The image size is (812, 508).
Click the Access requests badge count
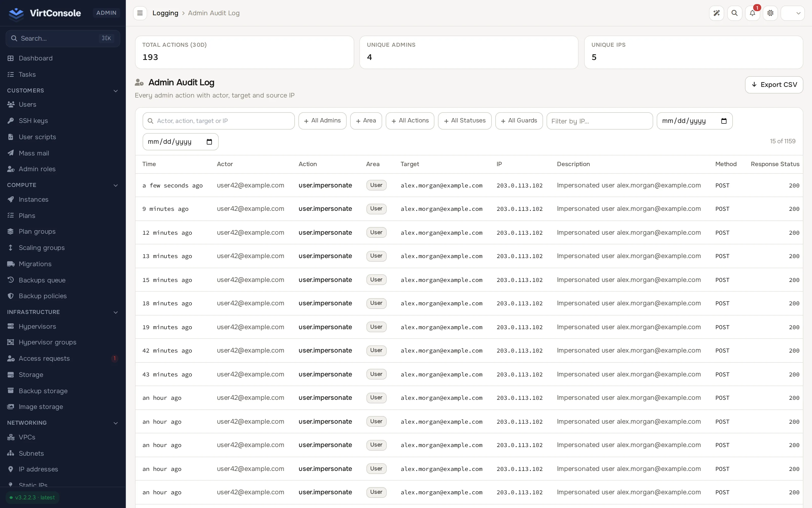coord(114,358)
